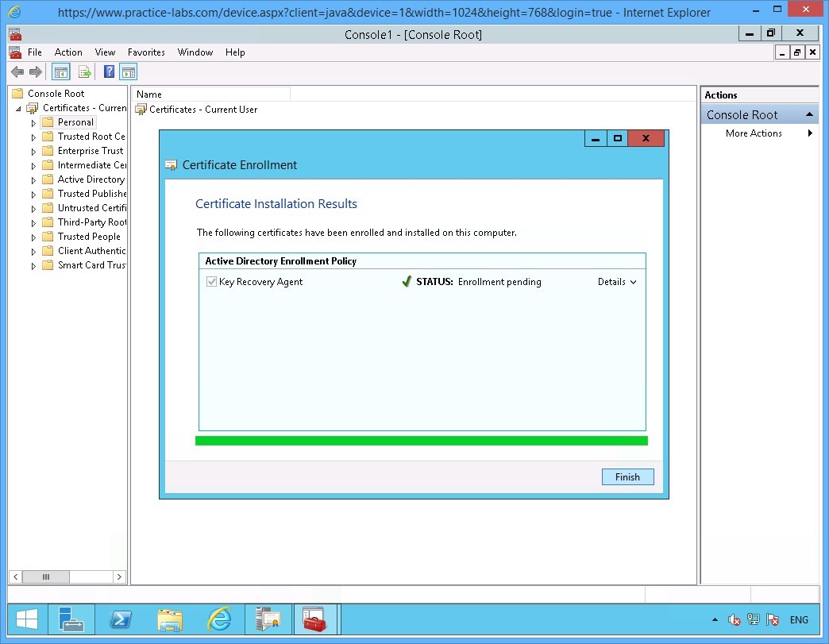The image size is (829, 644).
Task: Expand the Personal certificates folder
Action: pos(32,121)
